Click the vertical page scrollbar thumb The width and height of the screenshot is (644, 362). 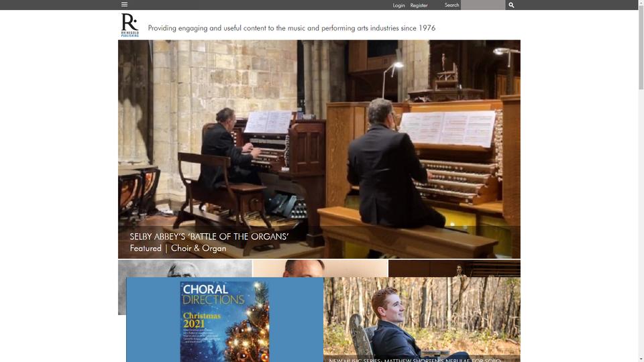(x=641, y=46)
